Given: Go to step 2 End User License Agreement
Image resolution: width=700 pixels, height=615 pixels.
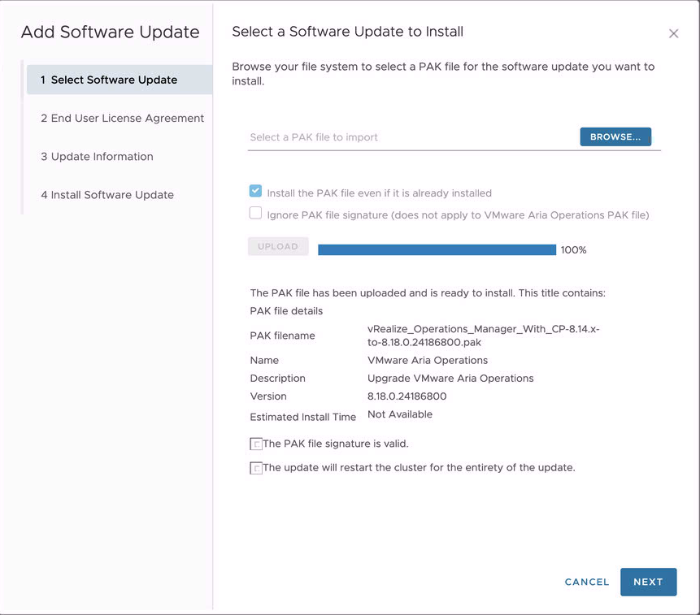Looking at the screenshot, I should (x=122, y=118).
